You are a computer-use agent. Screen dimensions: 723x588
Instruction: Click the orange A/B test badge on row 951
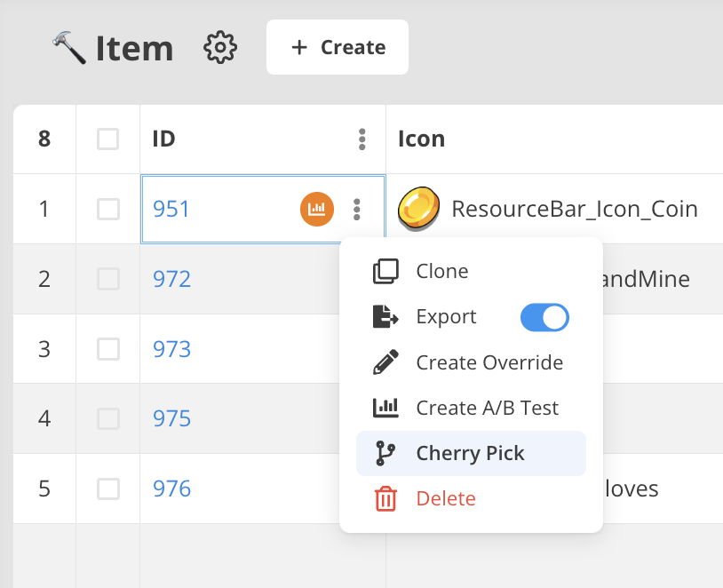pyautogui.click(x=316, y=209)
